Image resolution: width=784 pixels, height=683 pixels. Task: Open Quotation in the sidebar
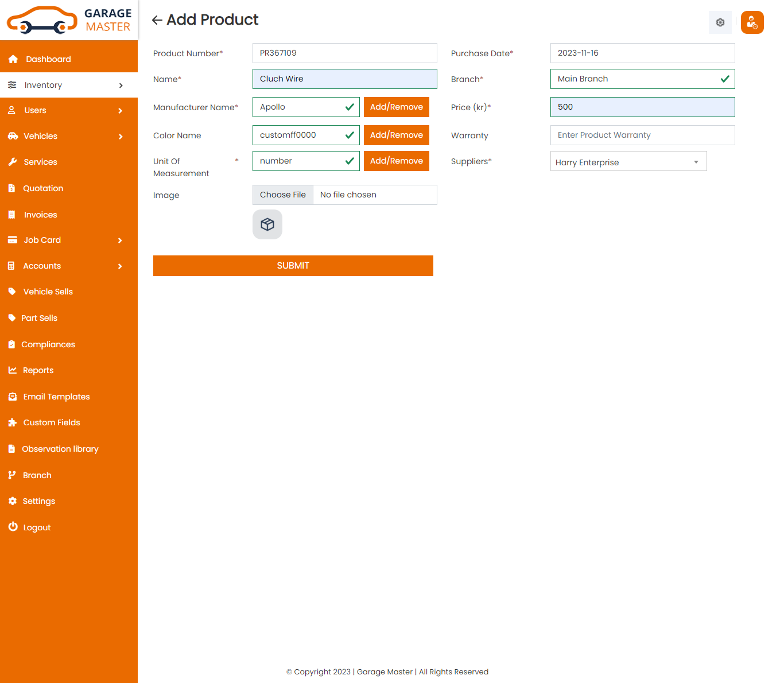pyautogui.click(x=43, y=188)
